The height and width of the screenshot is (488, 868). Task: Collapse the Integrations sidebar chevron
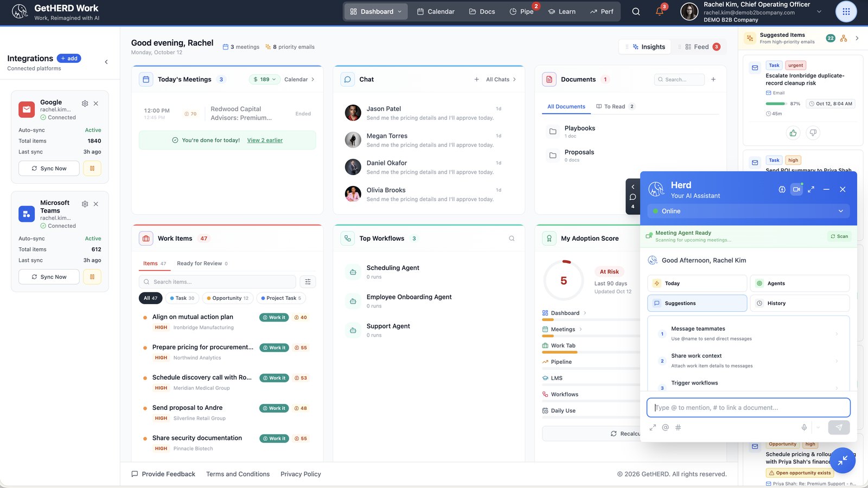coord(106,62)
